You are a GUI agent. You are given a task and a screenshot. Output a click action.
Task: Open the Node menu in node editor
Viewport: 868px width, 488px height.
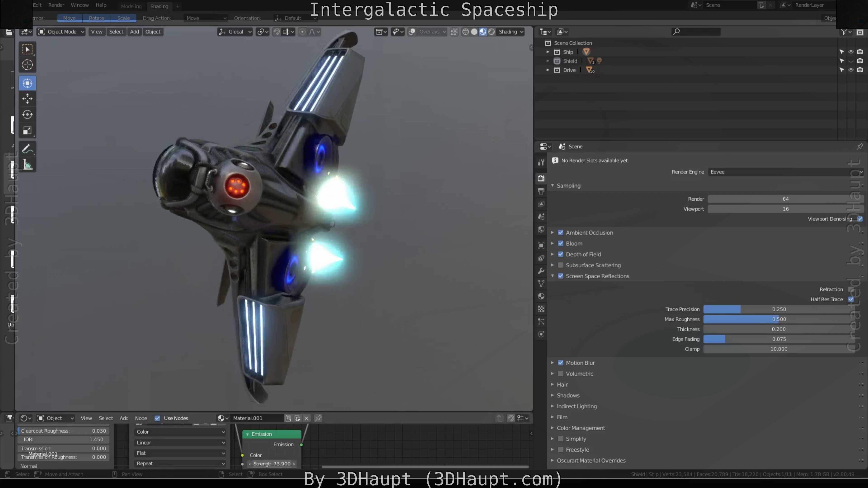[x=141, y=418]
